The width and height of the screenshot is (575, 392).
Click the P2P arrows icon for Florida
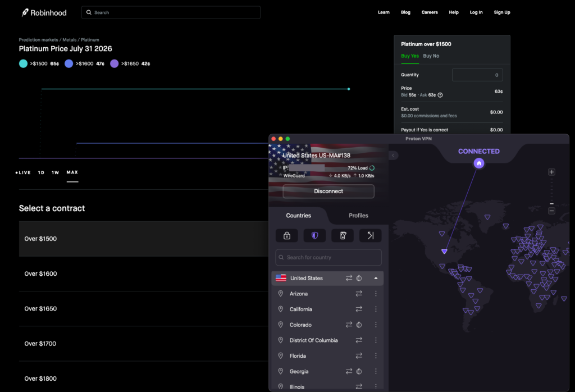(359, 355)
